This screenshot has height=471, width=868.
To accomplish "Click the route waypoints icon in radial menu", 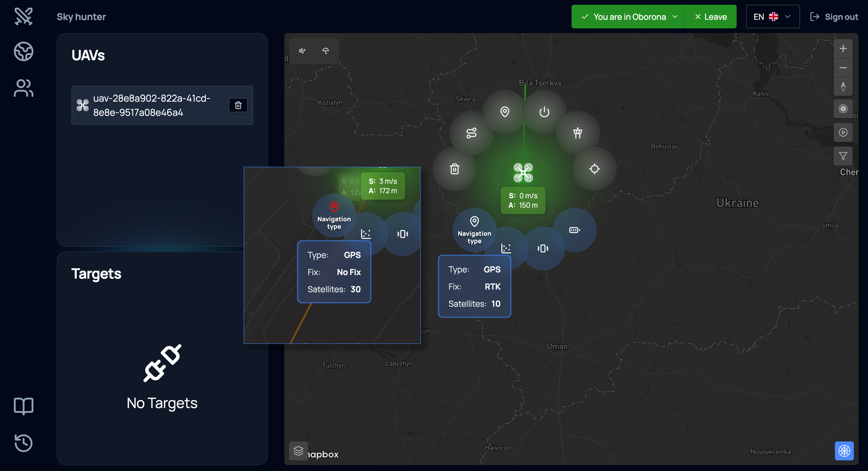I will pyautogui.click(x=471, y=133).
